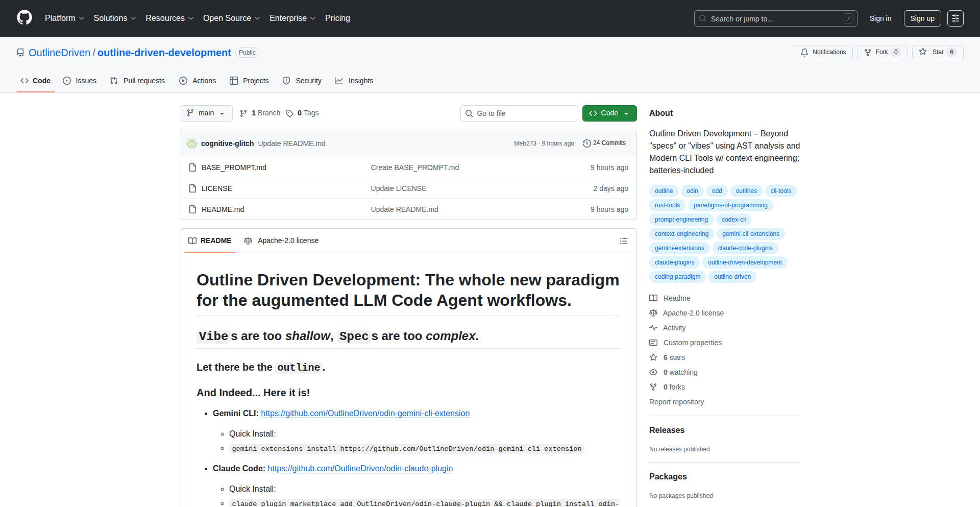Screen dimensions: 980x507
Task: Open the global navigation menu icon beside Sign up
Action: click(955, 18)
